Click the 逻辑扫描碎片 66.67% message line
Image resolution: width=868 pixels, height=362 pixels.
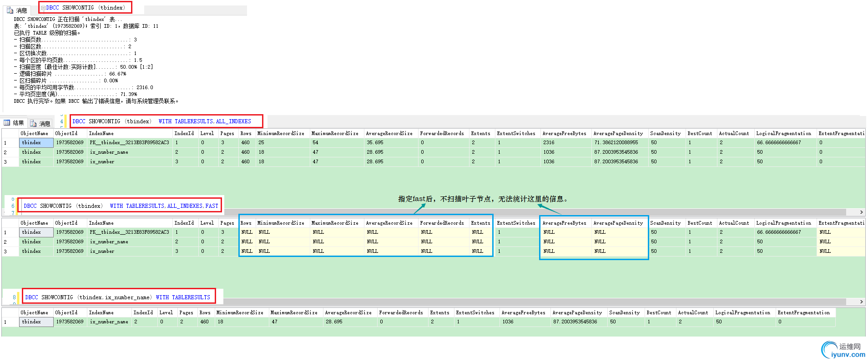[x=70, y=74]
